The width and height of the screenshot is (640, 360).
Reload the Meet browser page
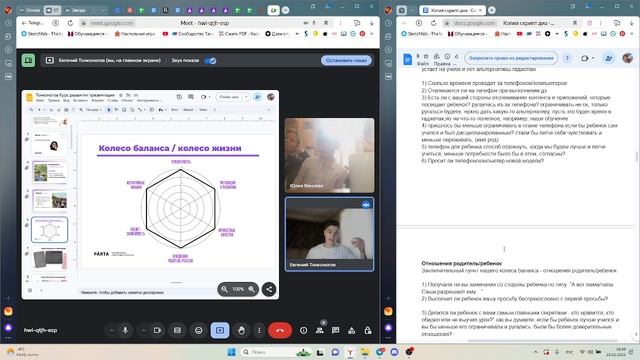point(70,23)
